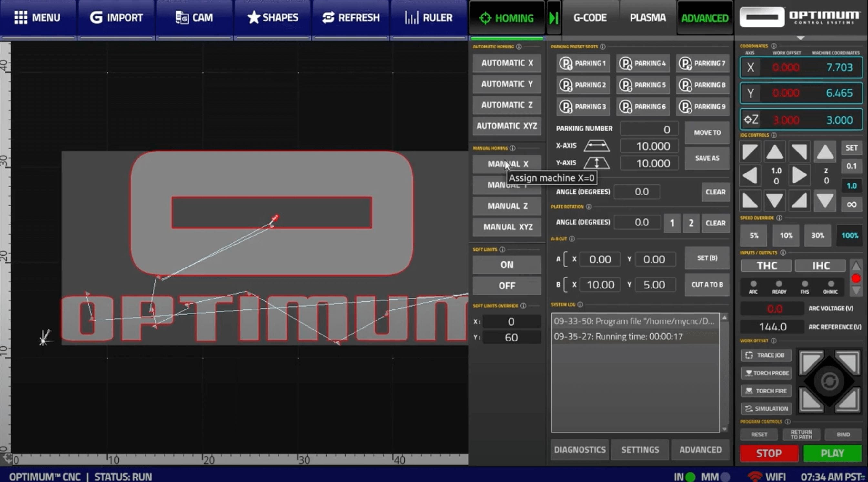Screen dimensions: 868x482
Task: Jog up with the up arrow
Action: point(774,152)
